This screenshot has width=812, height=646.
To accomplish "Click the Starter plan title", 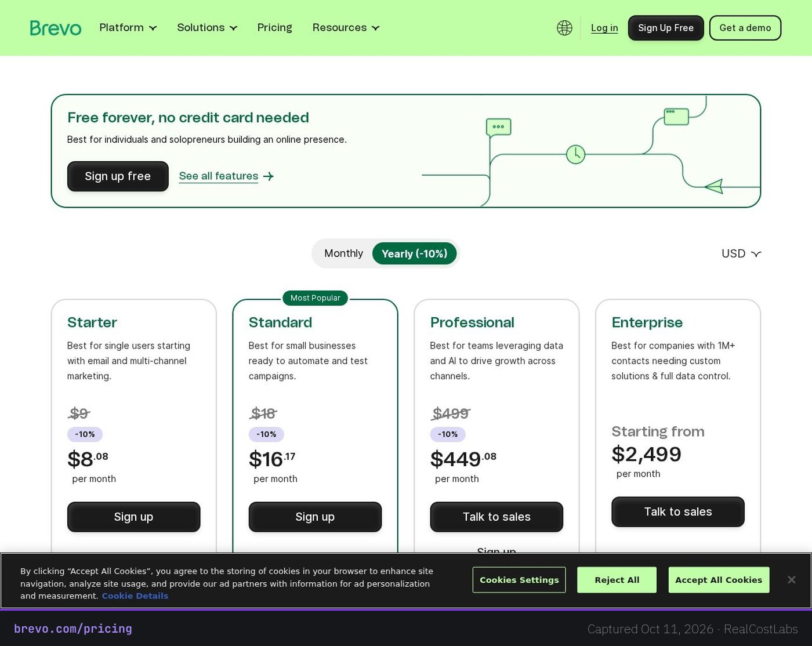I will click(x=92, y=322).
